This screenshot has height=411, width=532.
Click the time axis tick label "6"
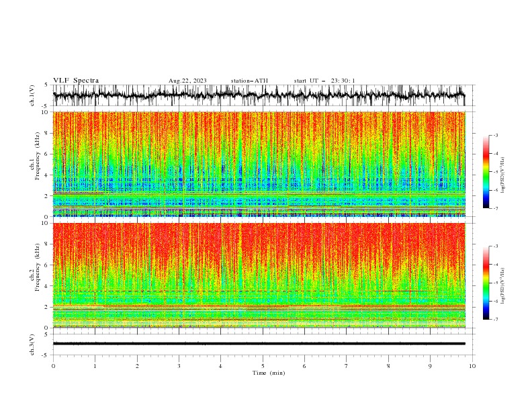tap(304, 366)
